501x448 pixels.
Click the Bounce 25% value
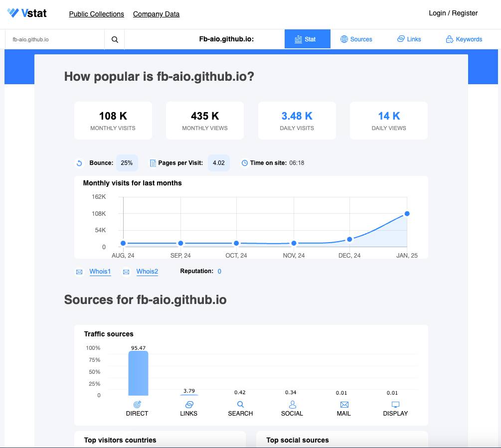click(x=127, y=163)
